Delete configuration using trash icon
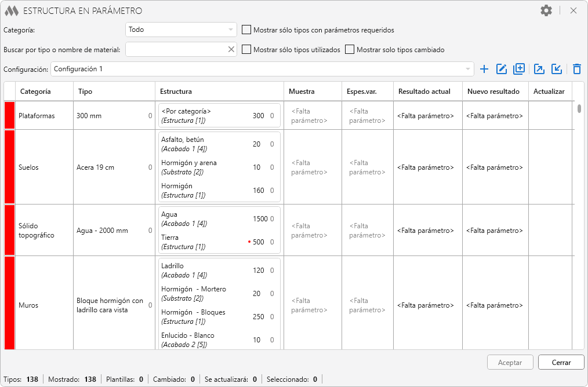Viewport: 588px width, 387px height. click(x=576, y=69)
